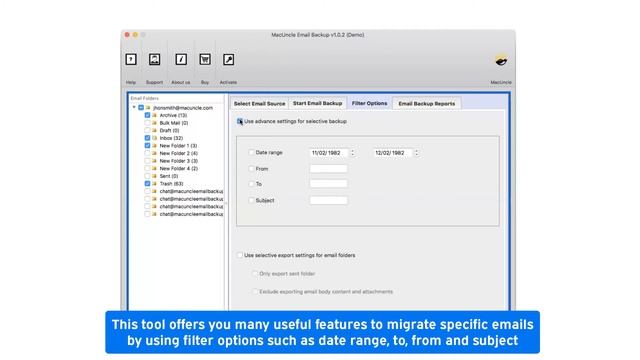This screenshot has height=360, width=640.
Task: Click the Bulk Mail folder icon
Action: (155, 123)
